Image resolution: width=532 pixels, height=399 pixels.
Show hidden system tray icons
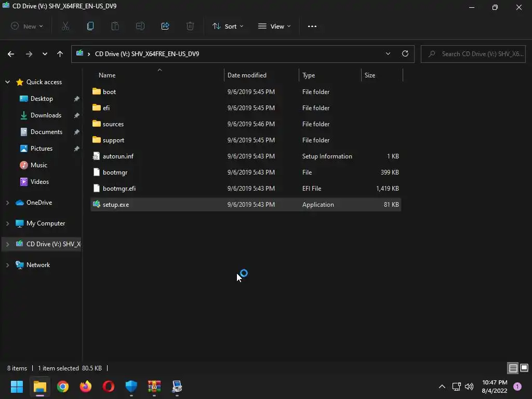coord(442,387)
